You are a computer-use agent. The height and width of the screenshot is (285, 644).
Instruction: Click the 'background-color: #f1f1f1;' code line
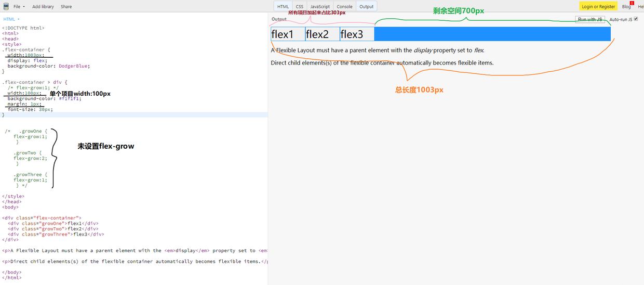coord(45,99)
